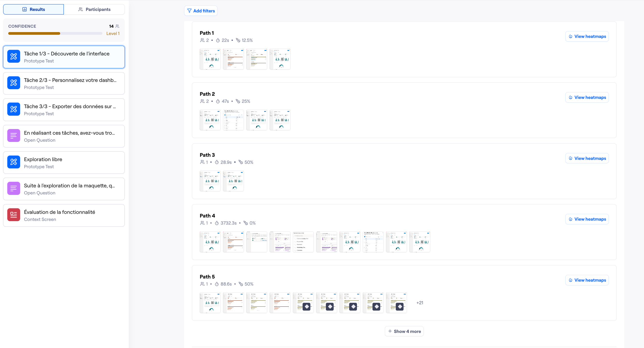The height and width of the screenshot is (348, 644).
Task: Click the red Context Screen icon for Évaluation
Action: tap(14, 215)
